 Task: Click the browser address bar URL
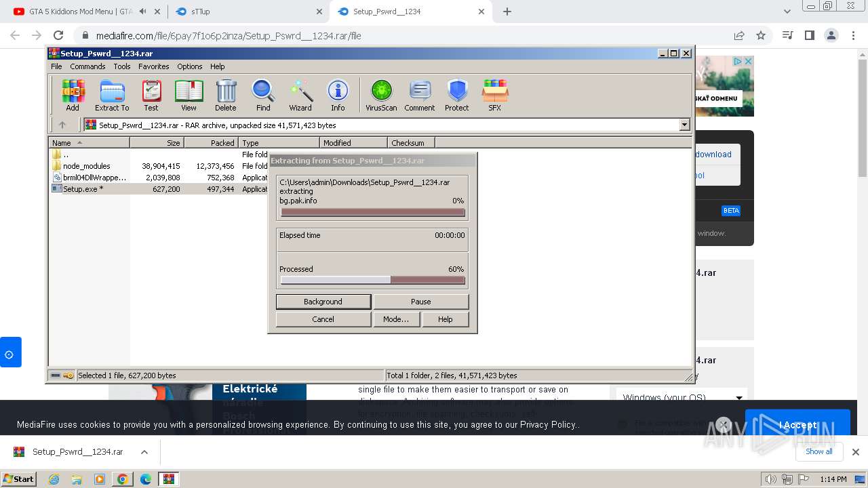pos(229,35)
